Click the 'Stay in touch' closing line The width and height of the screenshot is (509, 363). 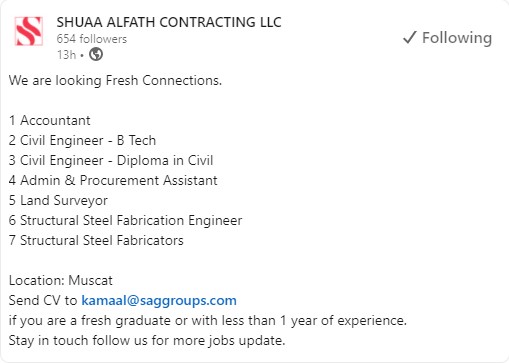pos(147,341)
